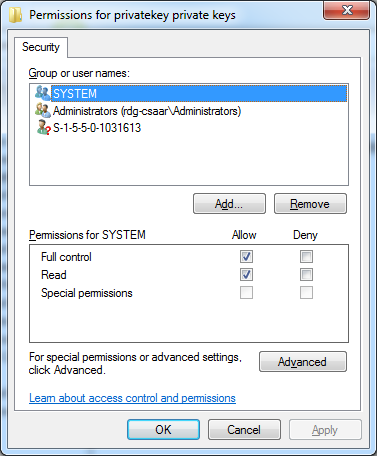Check Deny box for Read permission
The height and width of the screenshot is (456, 377).
tap(306, 275)
